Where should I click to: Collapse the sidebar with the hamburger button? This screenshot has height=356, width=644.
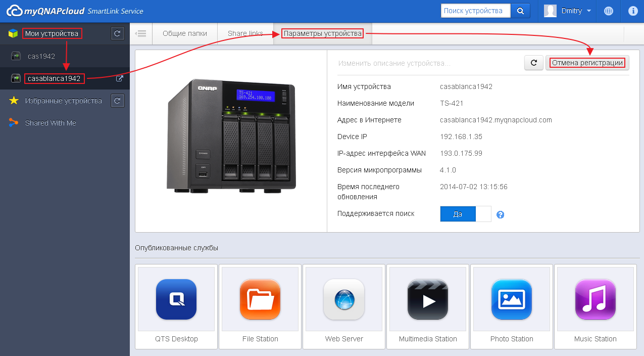tap(141, 34)
